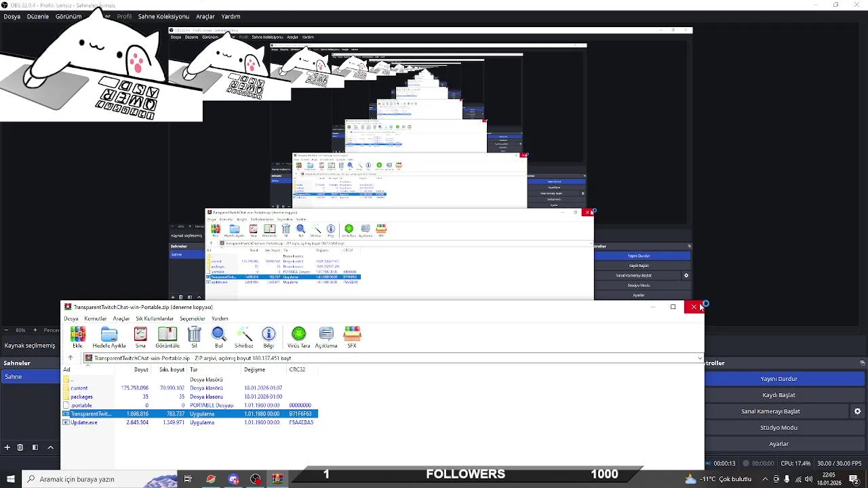Open Discord from the taskbar
The height and width of the screenshot is (488, 868).
[233, 479]
